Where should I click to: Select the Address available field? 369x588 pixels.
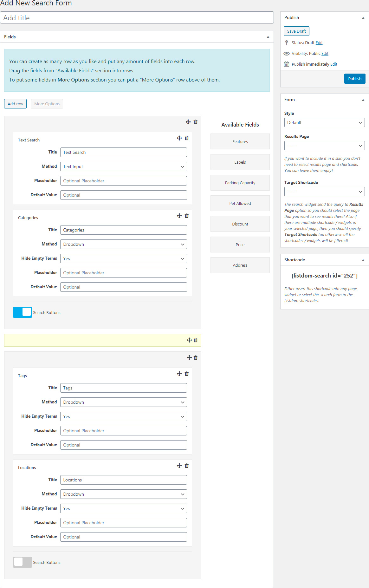[x=240, y=265]
